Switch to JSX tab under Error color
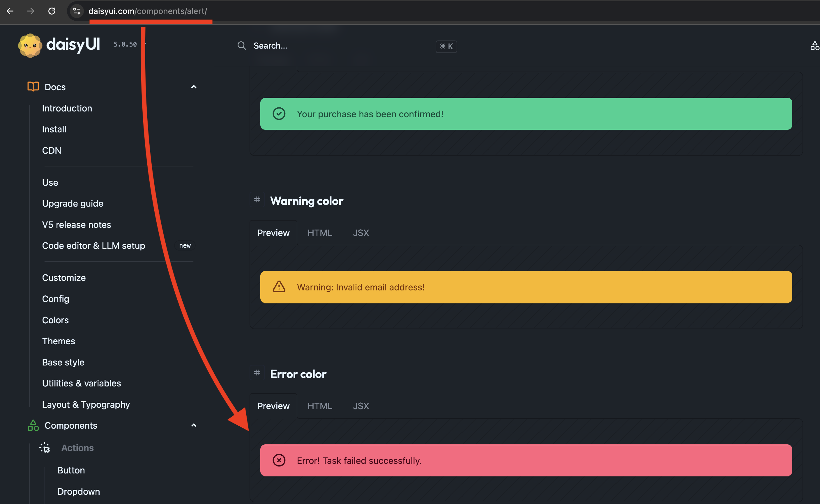Screen dimensions: 820x504 [361, 406]
